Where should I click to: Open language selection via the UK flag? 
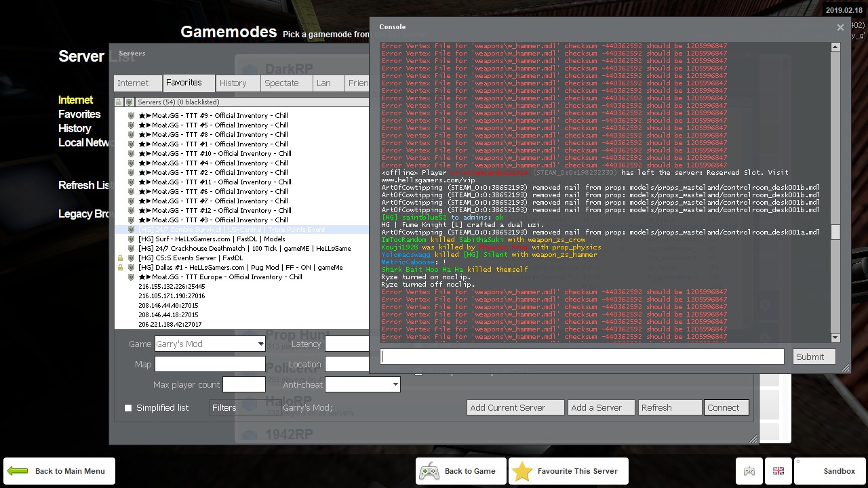coord(778,471)
